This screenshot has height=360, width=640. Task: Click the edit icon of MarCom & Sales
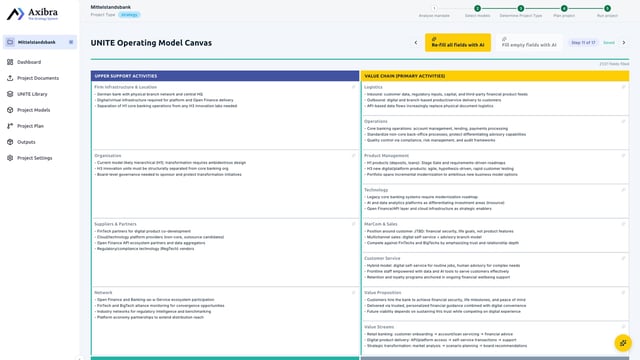click(x=623, y=224)
